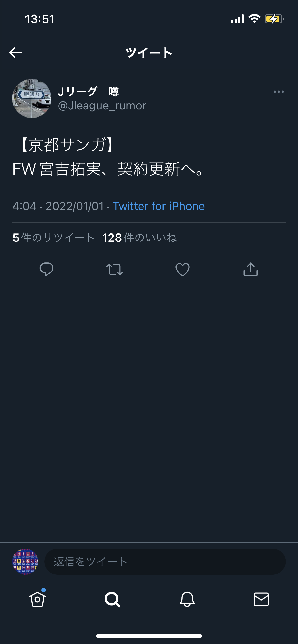Open Jリーグ 噂 profile picture

tap(32, 98)
